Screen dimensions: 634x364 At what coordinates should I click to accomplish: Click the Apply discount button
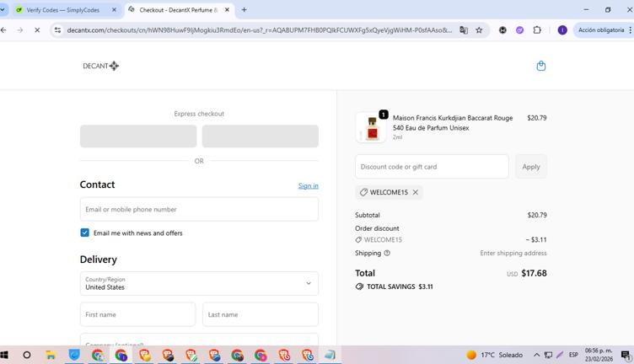[x=531, y=167]
